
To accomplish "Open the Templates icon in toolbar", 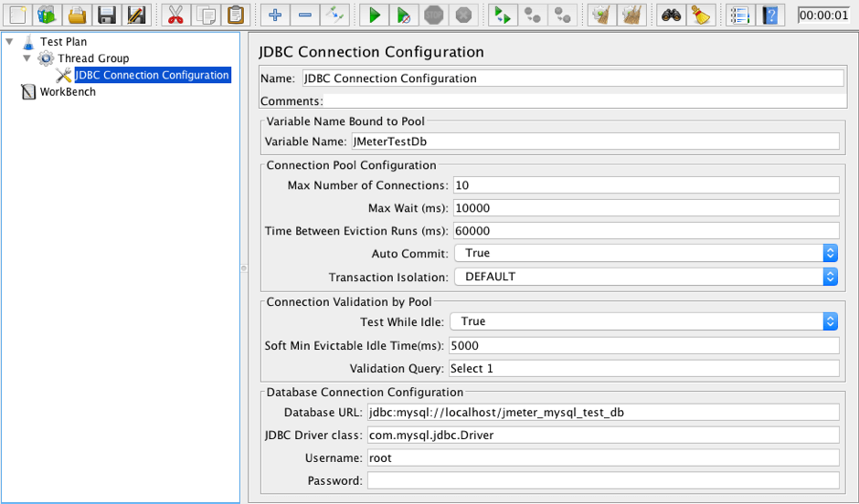I will 48,15.
